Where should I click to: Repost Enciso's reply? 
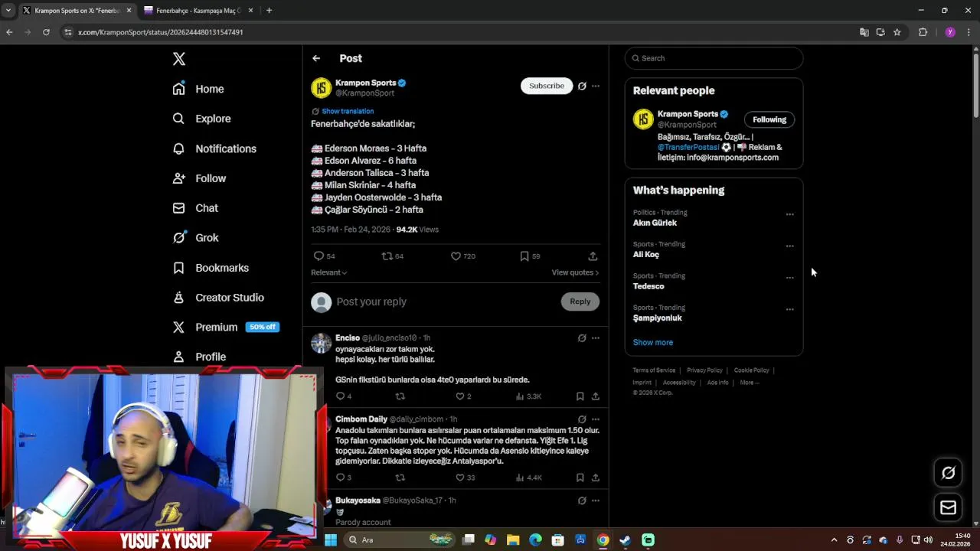tap(400, 396)
